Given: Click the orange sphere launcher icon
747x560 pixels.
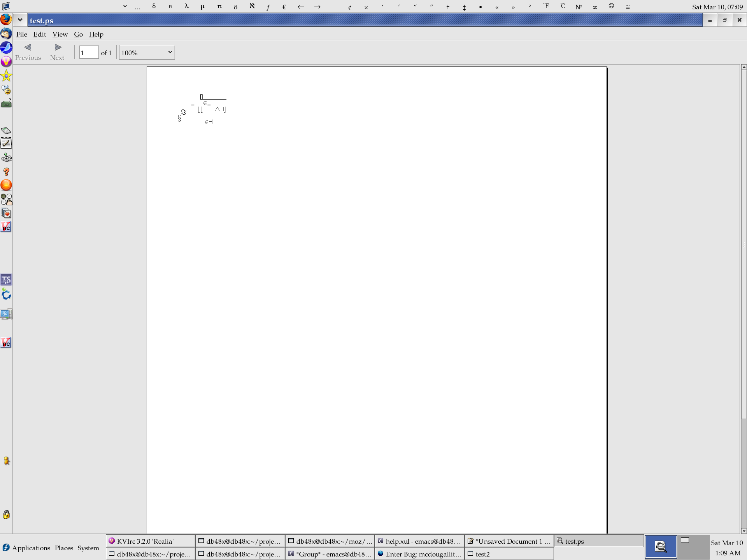Looking at the screenshot, I should (x=6, y=185).
